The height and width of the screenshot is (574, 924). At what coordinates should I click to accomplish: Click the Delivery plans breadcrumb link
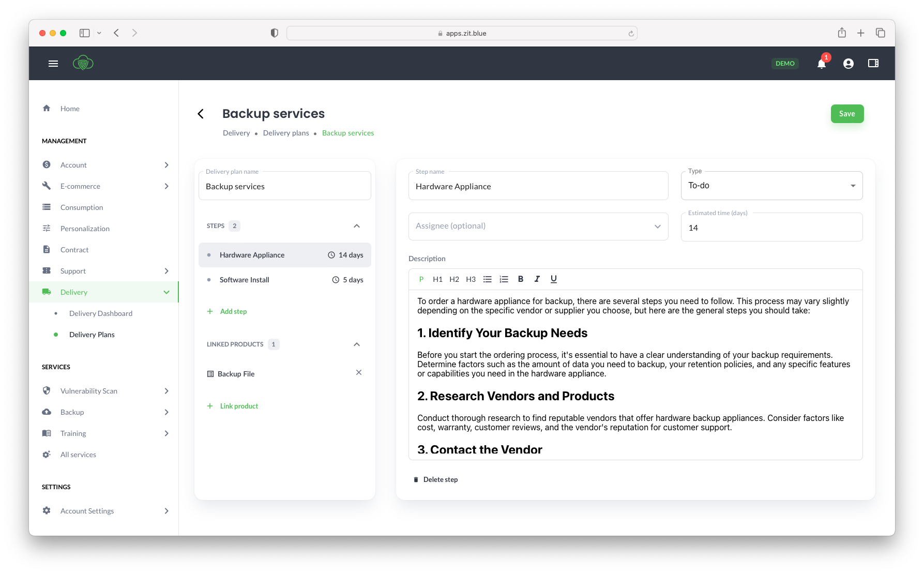(x=286, y=133)
